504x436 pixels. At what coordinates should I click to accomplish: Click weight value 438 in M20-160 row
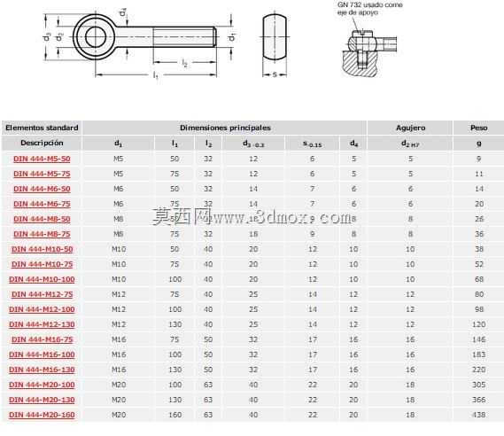pyautogui.click(x=479, y=415)
